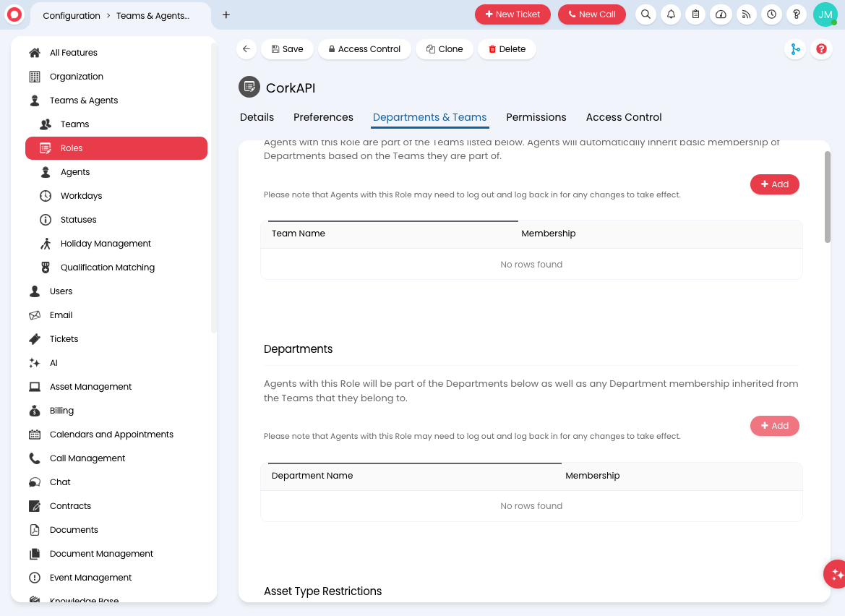Delete the CorkAPI role
Viewport: 845px width, 616px height.
[507, 49]
